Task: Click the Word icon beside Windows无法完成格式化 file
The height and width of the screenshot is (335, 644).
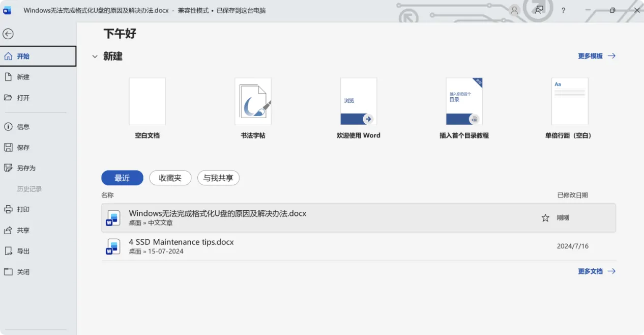Action: pyautogui.click(x=113, y=218)
